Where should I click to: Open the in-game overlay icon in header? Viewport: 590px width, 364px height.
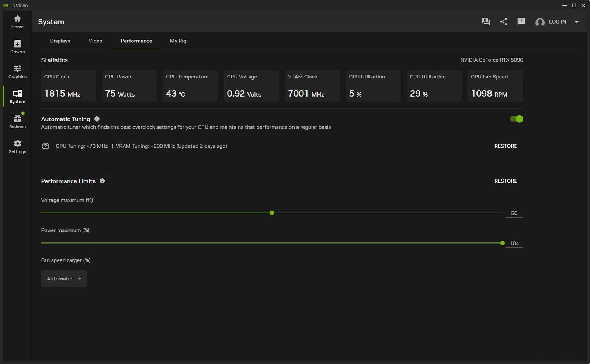pos(486,22)
